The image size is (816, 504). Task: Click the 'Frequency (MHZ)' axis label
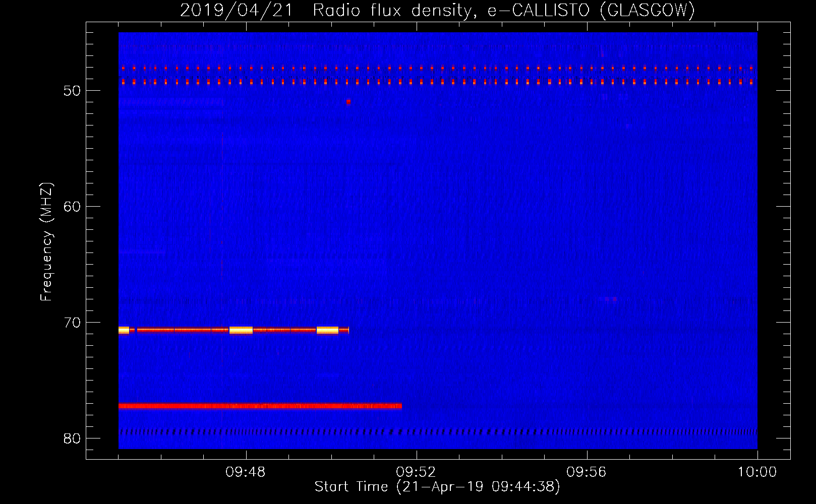pyautogui.click(x=46, y=242)
